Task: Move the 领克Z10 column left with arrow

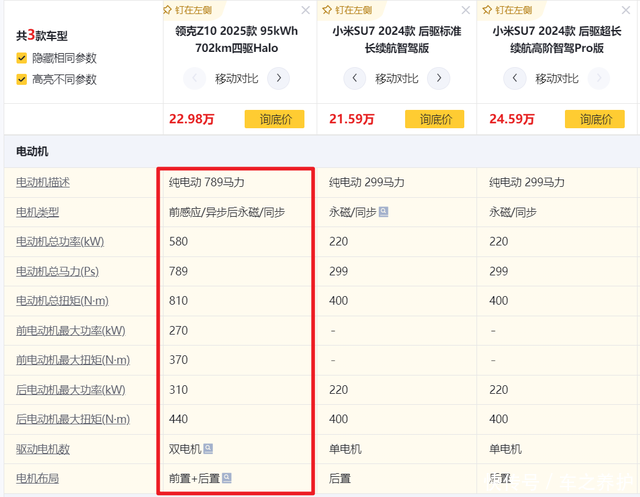Action: click(195, 78)
